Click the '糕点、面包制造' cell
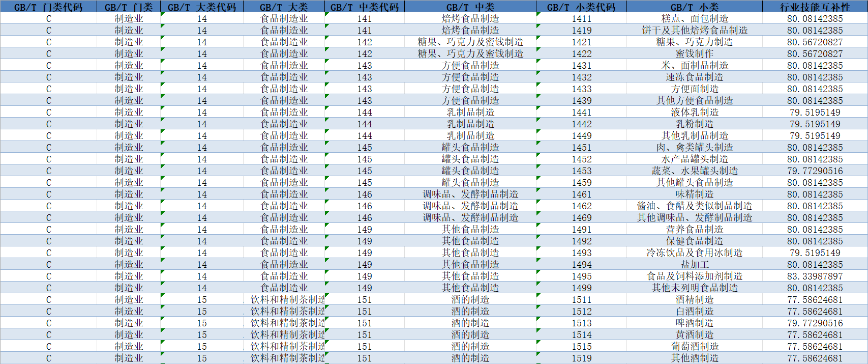Screen dimensions: 868x364 pyautogui.click(x=695, y=19)
